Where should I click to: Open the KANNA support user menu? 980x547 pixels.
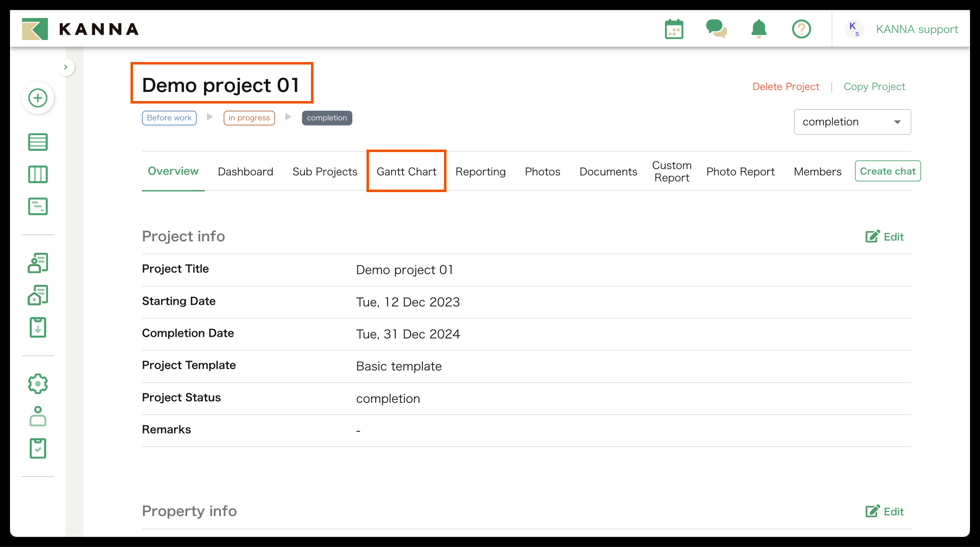click(x=916, y=29)
